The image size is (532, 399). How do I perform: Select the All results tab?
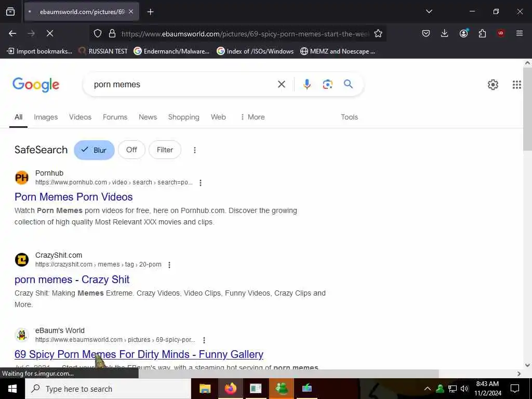pos(18,117)
